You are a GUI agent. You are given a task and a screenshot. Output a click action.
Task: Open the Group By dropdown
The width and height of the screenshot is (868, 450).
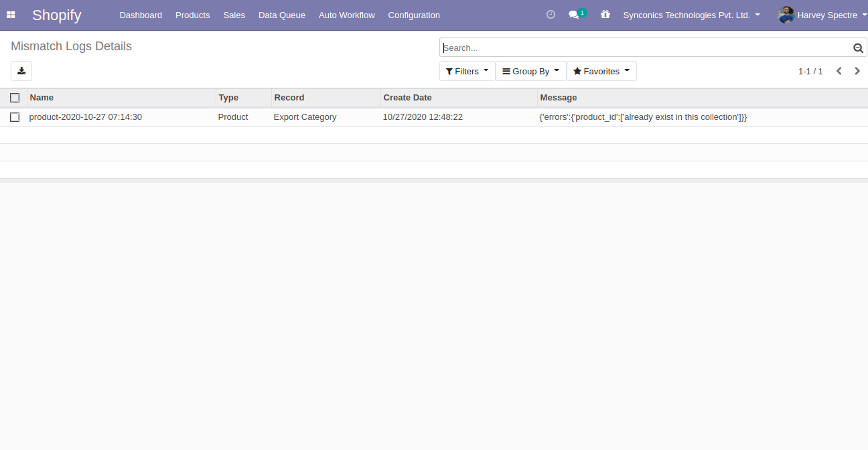530,71
